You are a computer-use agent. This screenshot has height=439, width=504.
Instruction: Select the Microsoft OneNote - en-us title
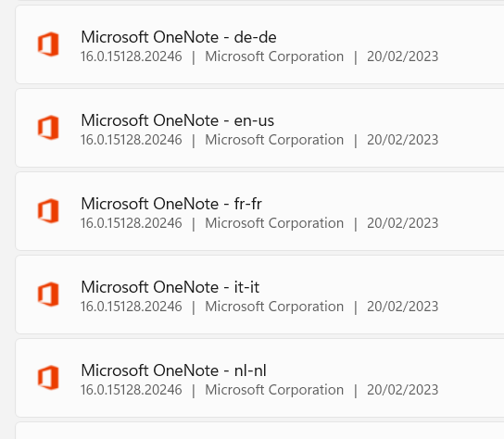(x=178, y=120)
